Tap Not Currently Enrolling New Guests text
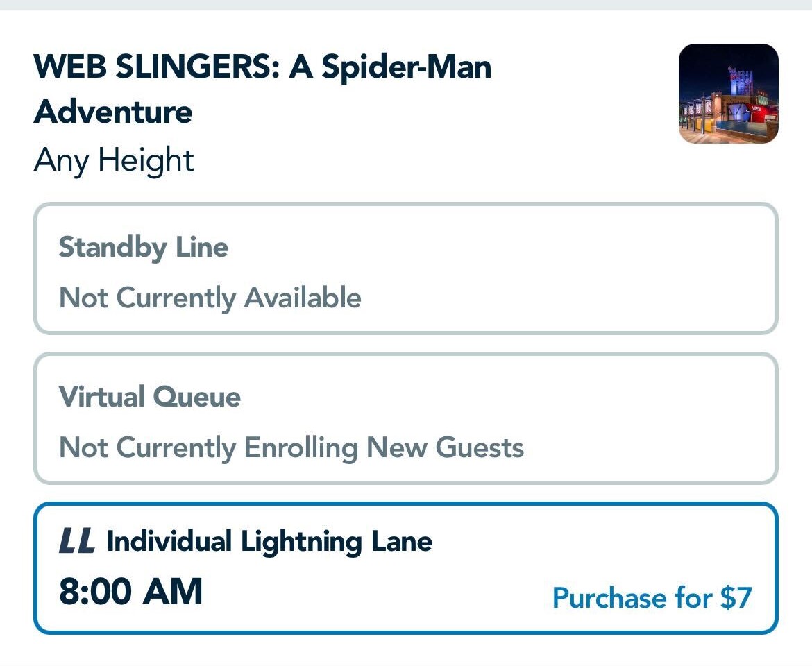Image resolution: width=812 pixels, height=666 pixels. pos(291,447)
